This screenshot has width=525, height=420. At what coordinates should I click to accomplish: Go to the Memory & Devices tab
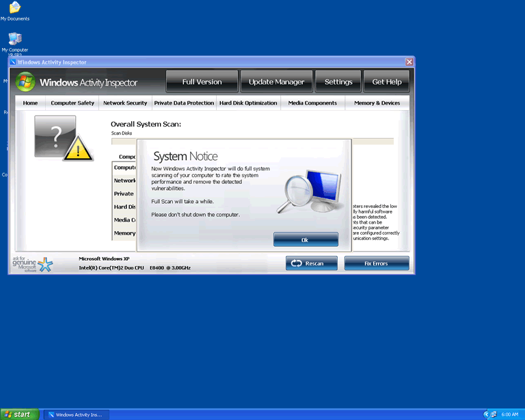tap(377, 103)
